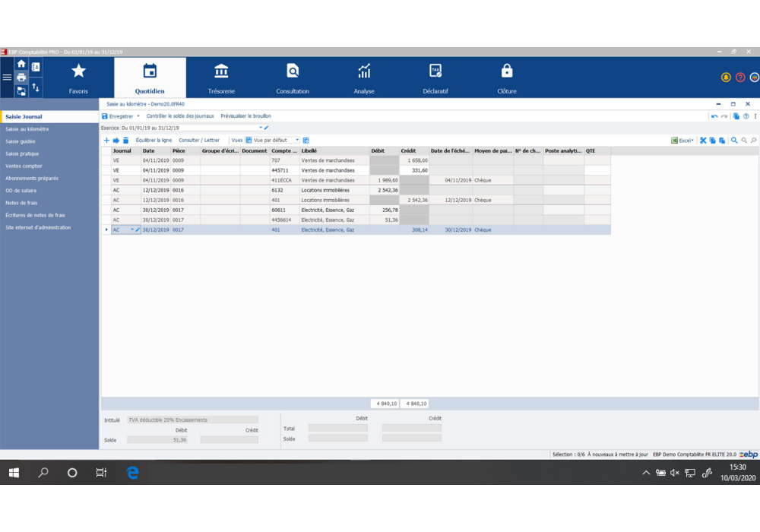Open Saisie au kilomètre in the sidebar
This screenshot has height=532, width=760.
[27, 129]
